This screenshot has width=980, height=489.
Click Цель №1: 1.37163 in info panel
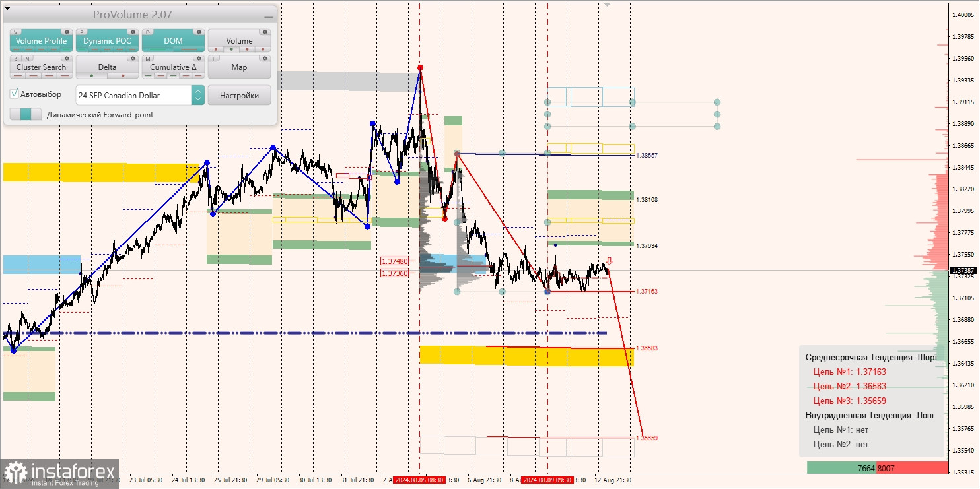[x=850, y=372]
